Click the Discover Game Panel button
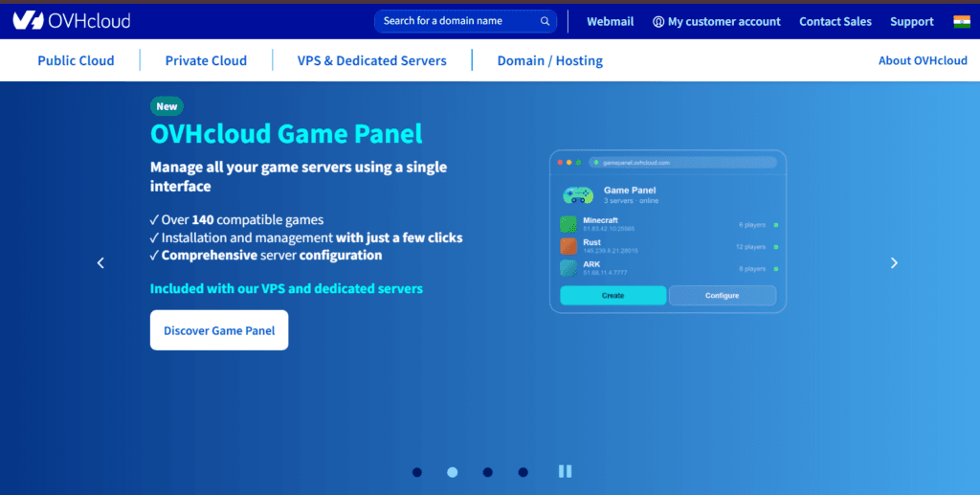 click(219, 330)
